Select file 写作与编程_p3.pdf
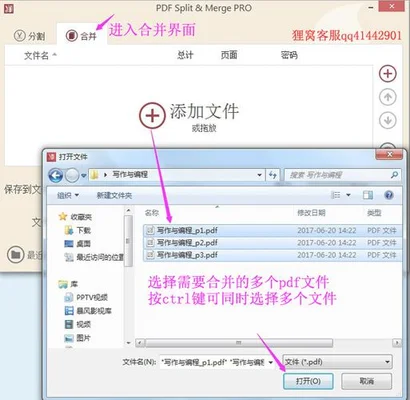410x400 pixels. tap(272, 255)
